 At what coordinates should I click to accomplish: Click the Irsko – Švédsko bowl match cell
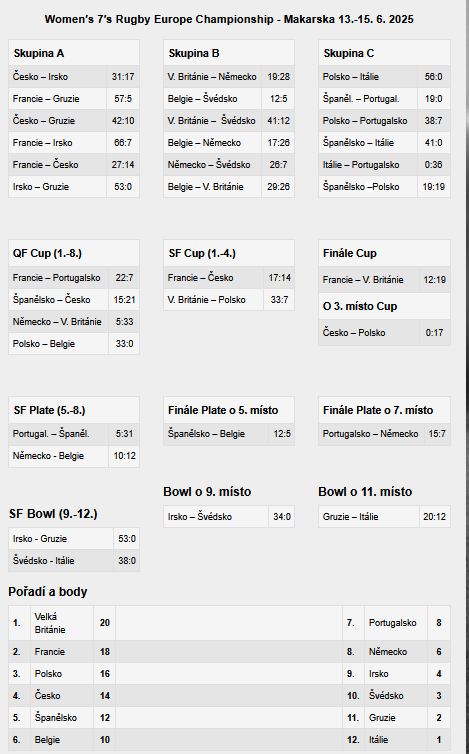click(216, 516)
